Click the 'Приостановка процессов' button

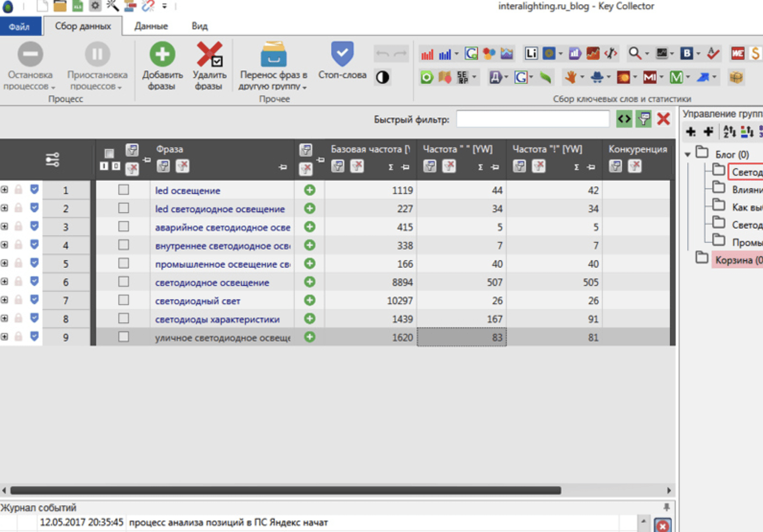(x=97, y=66)
